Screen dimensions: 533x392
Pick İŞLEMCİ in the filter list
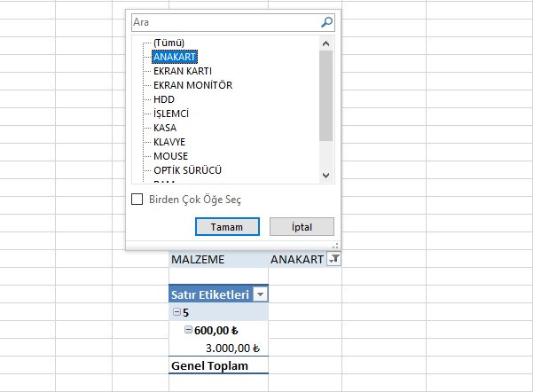tap(171, 114)
